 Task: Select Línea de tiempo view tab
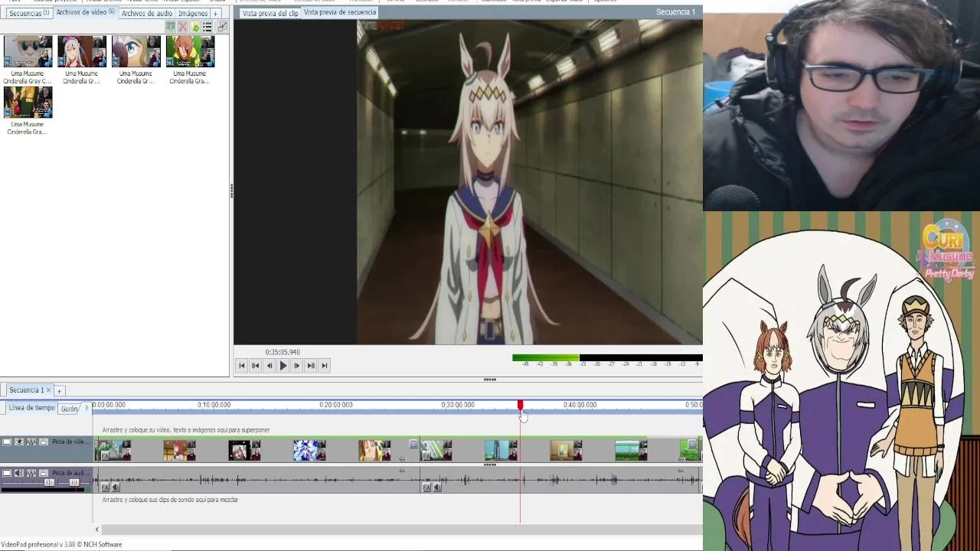(x=31, y=408)
